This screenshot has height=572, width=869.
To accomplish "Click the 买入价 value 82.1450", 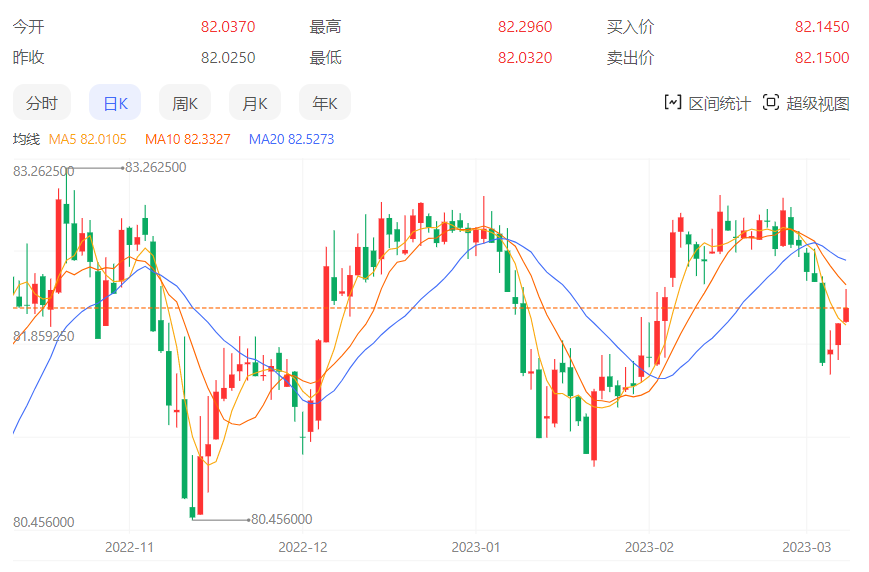I will coord(822,27).
